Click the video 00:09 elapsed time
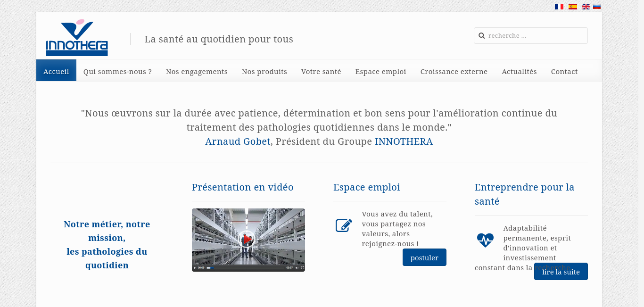The width and height of the screenshot is (644, 307). tap(201, 268)
